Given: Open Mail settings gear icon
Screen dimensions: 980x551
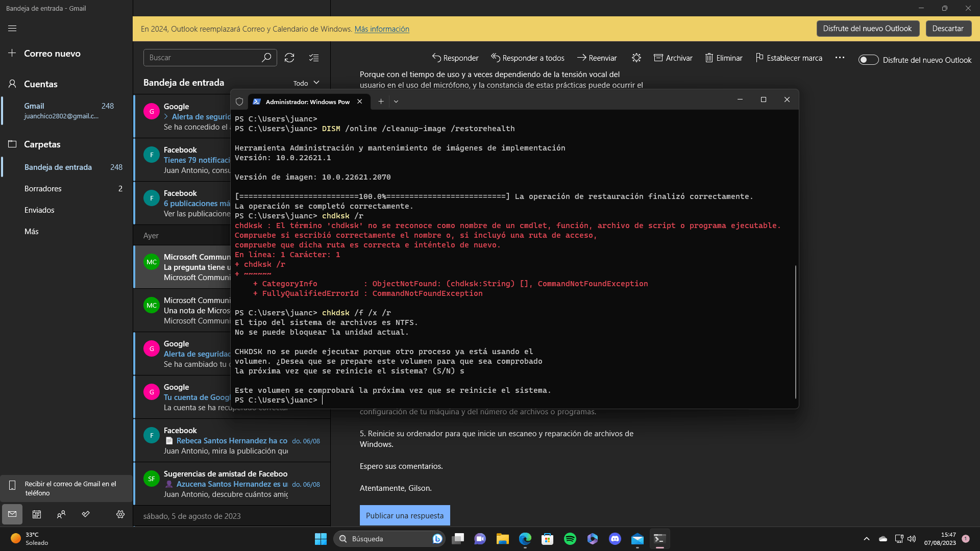Looking at the screenshot, I should point(120,514).
